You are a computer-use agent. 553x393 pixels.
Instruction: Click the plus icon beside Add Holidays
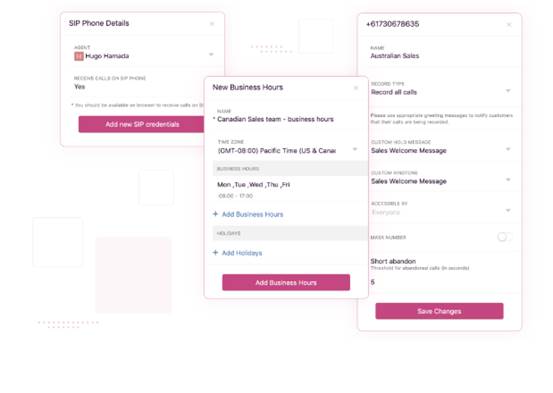click(215, 252)
